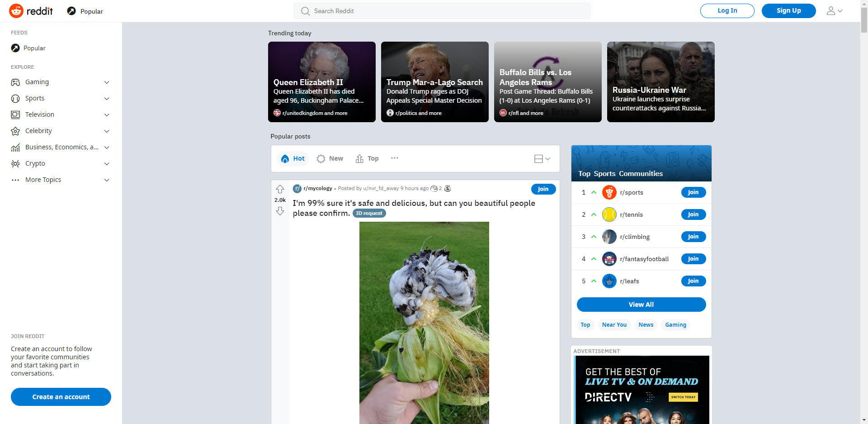This screenshot has width=868, height=424.
Task: Expand the Celebrity topic chevron
Action: 107,131
